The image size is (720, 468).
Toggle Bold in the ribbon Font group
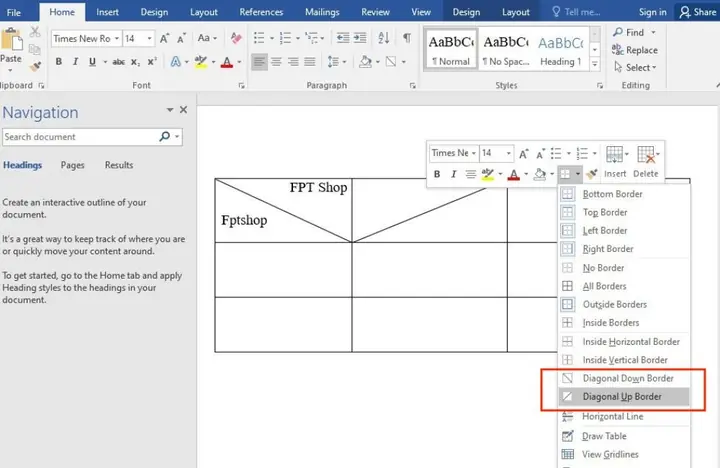59,62
